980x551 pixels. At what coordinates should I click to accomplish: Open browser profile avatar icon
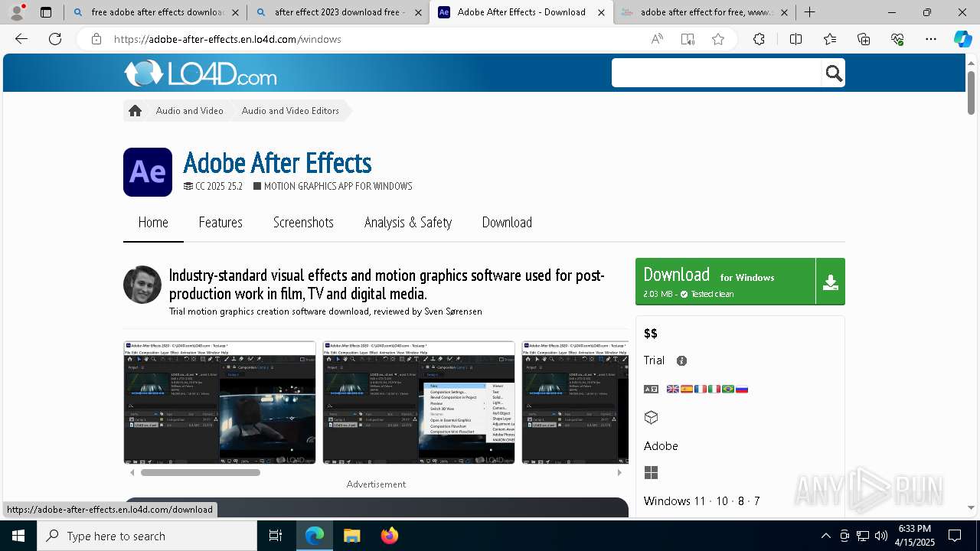click(x=17, y=12)
